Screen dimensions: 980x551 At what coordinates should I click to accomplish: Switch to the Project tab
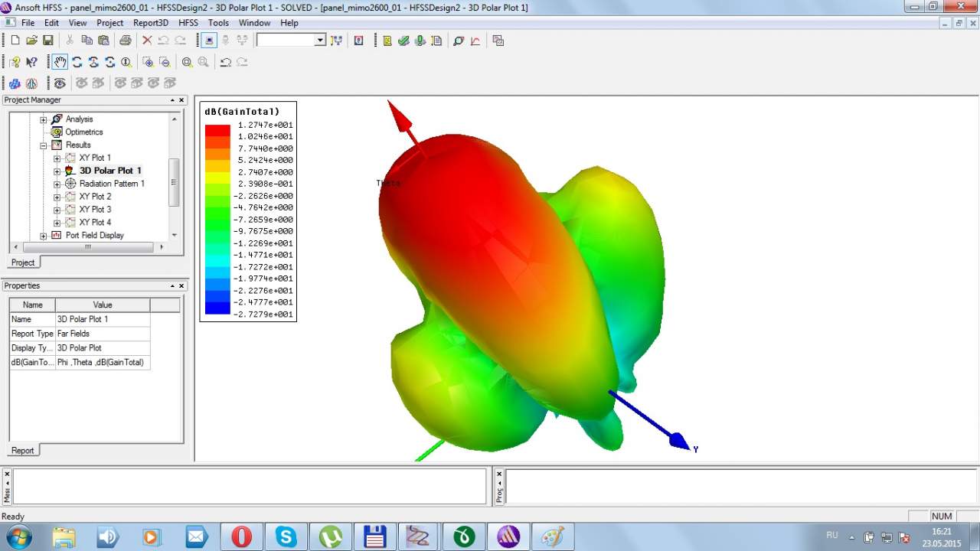pos(23,262)
